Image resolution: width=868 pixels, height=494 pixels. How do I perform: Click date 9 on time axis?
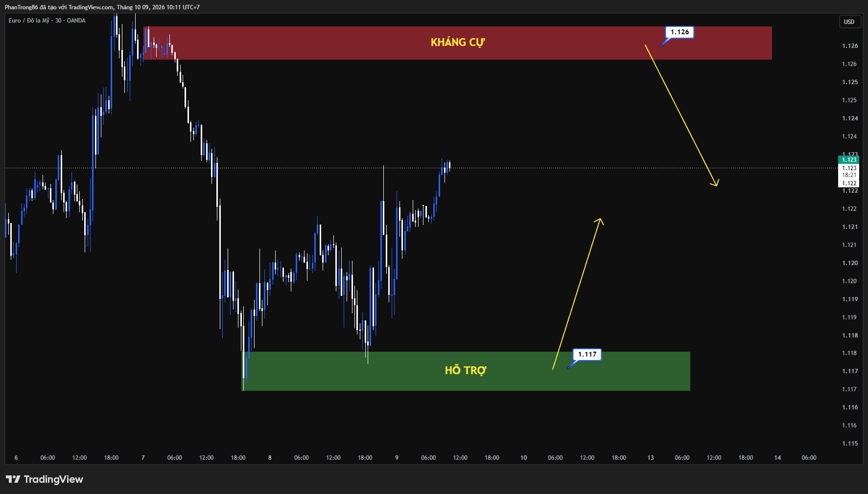397,458
